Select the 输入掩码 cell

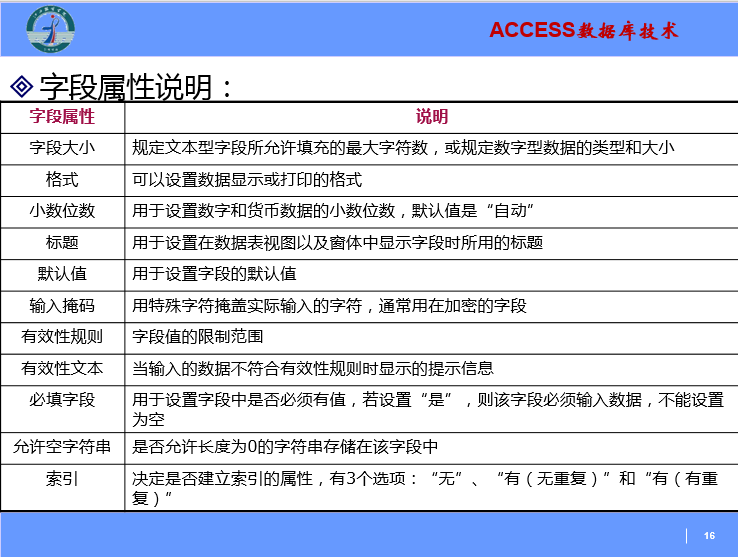point(62,306)
